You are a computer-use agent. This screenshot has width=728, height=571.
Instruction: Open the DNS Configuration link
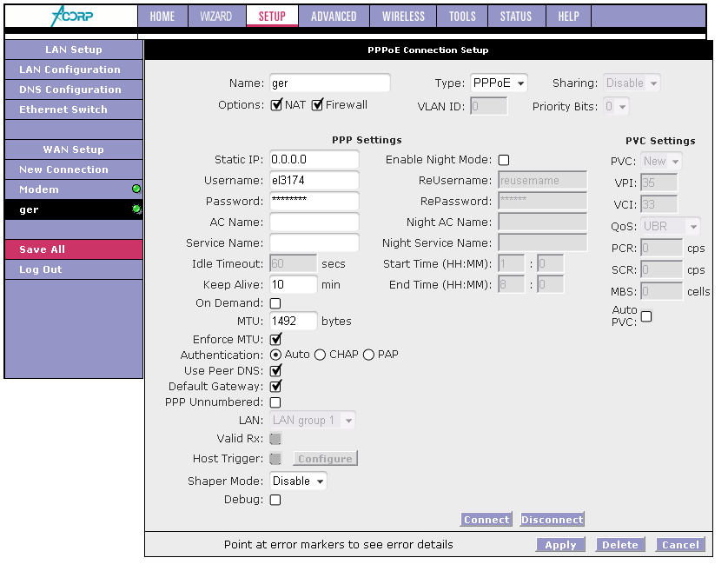(x=70, y=90)
